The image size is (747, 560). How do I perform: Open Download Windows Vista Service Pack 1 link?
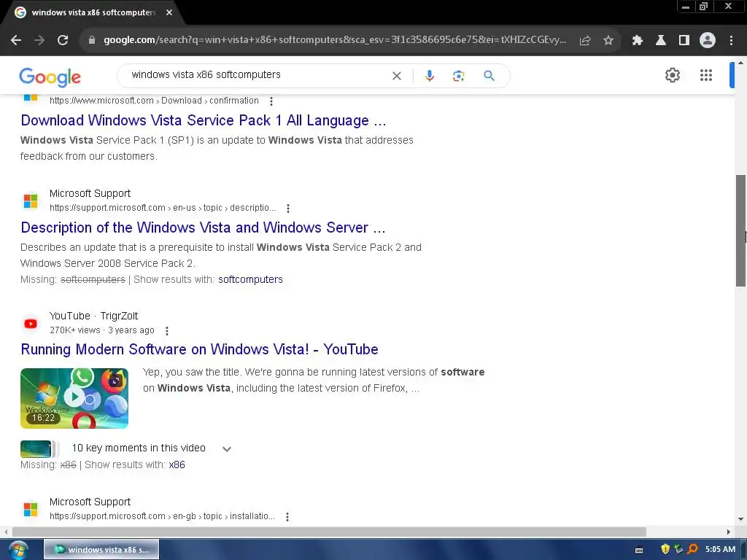tap(204, 120)
